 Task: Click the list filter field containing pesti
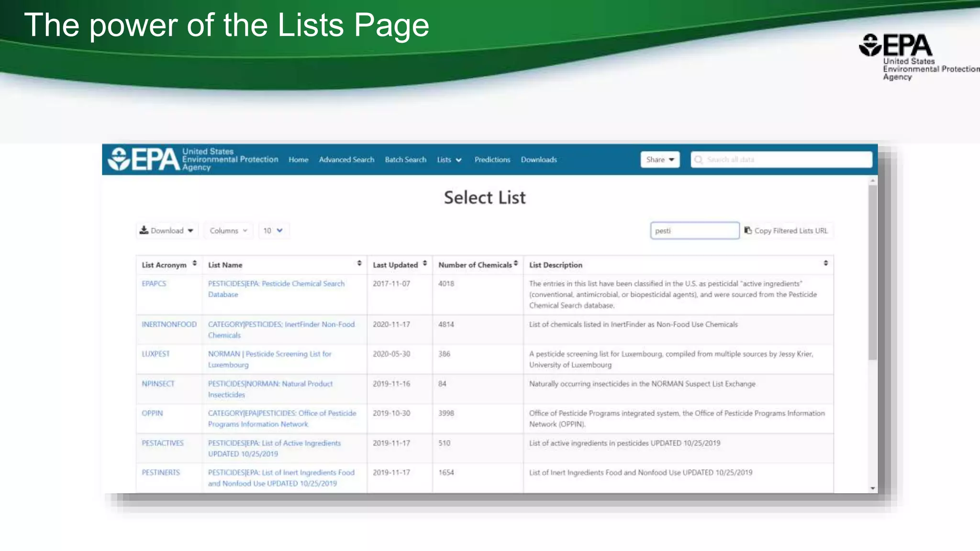click(x=694, y=231)
